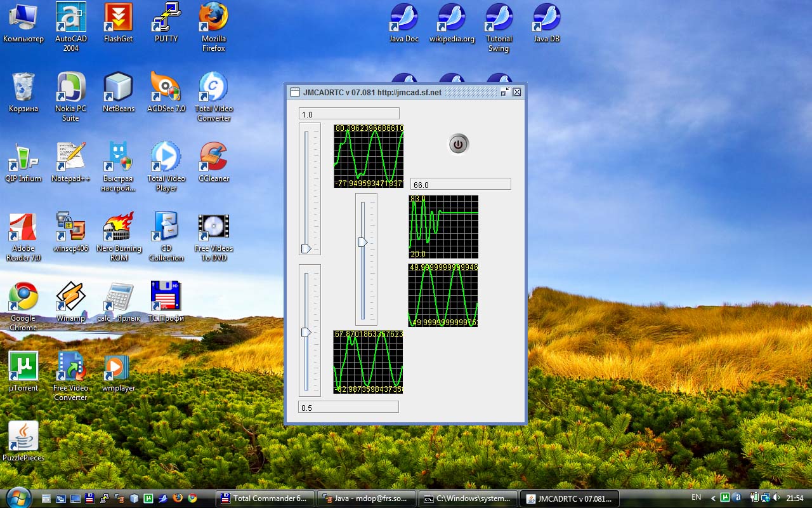This screenshot has height=508, width=812.
Task: Click the oscilloscope graph showing 88.0 maximum
Action: [x=443, y=227]
